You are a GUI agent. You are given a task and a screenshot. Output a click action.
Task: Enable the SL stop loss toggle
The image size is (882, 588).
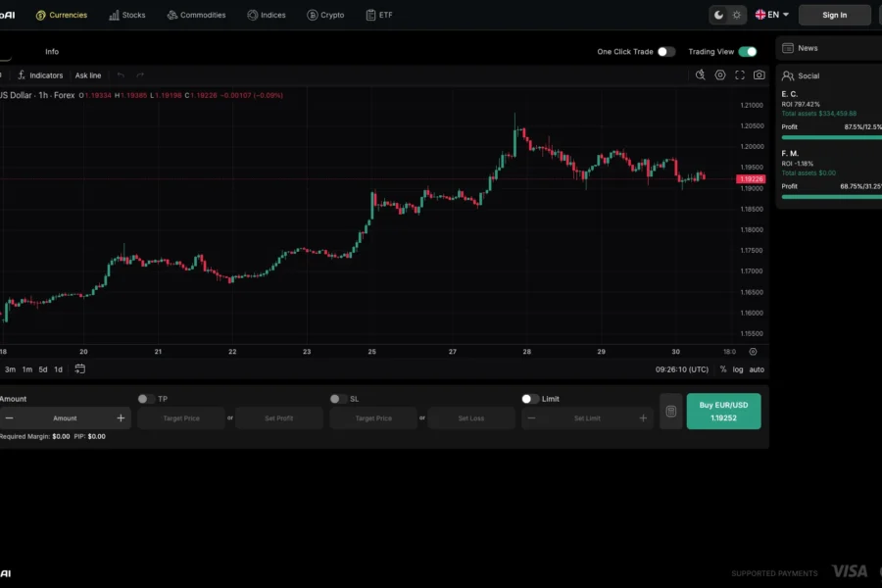click(338, 399)
